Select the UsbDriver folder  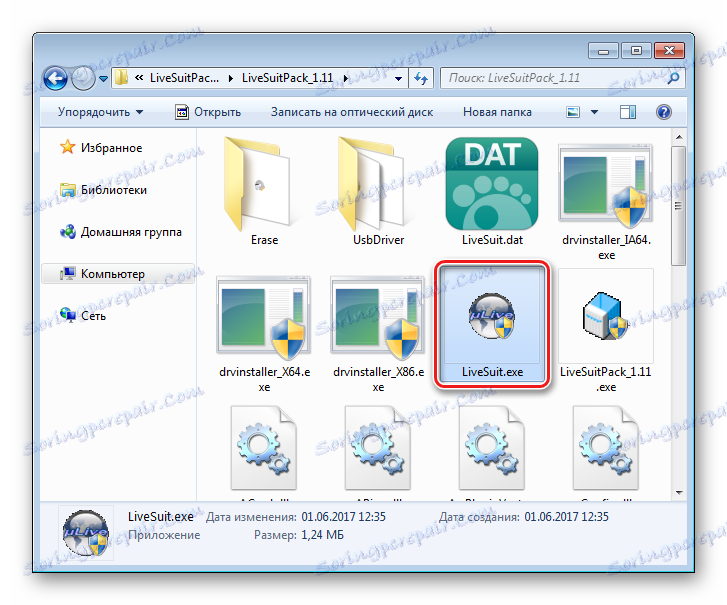coord(378,192)
